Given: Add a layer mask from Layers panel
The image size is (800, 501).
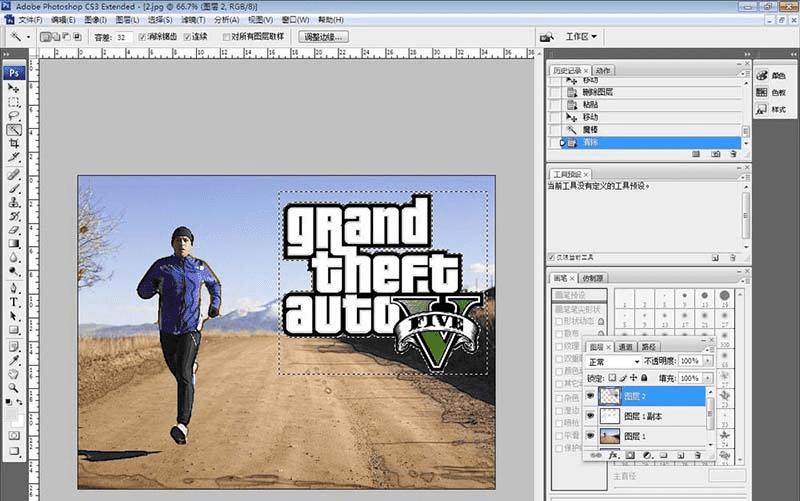Looking at the screenshot, I should pos(630,455).
